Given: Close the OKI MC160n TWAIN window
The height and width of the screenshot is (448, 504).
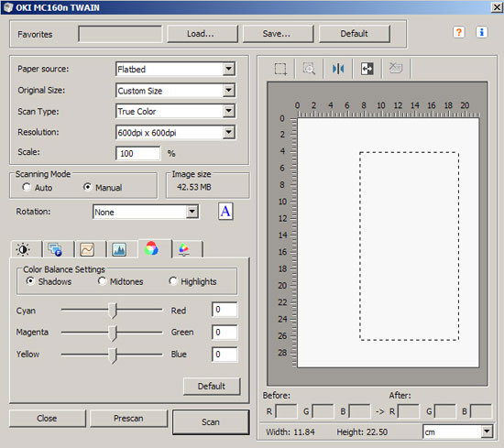Looking at the screenshot, I should [x=497, y=7].
